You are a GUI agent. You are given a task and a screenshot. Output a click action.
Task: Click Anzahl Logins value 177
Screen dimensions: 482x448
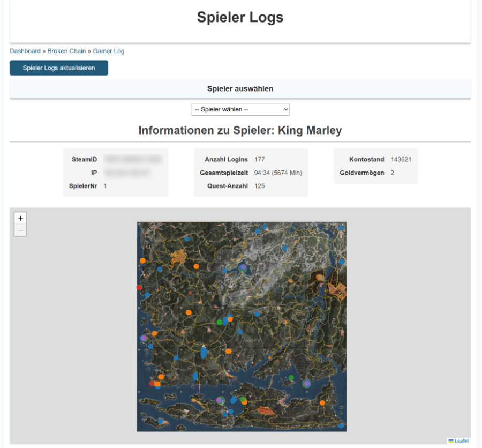pyautogui.click(x=259, y=159)
